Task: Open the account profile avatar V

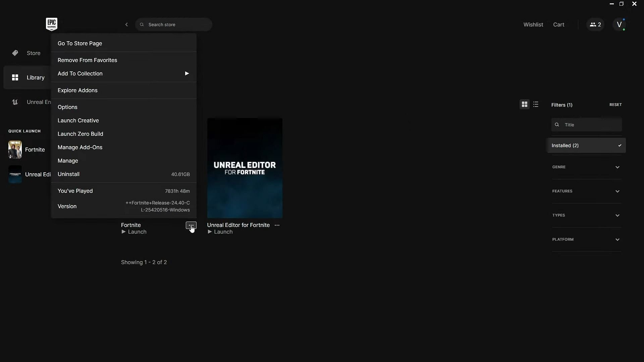Action: (x=619, y=24)
